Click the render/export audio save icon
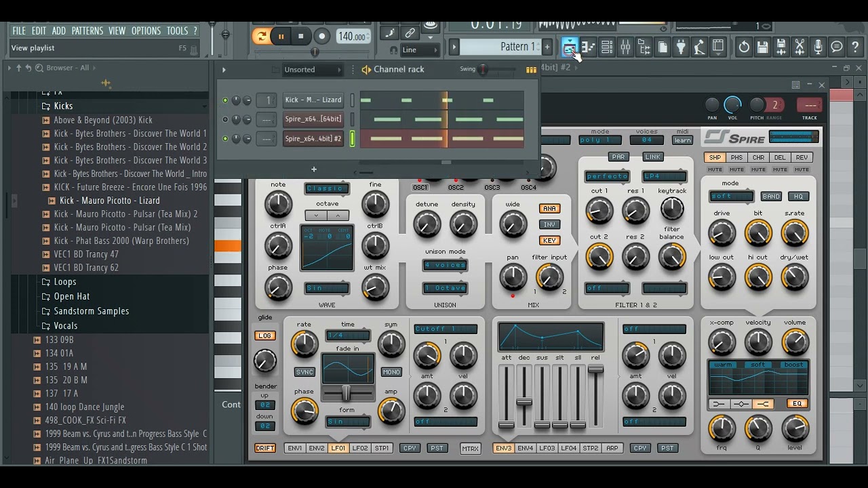The height and width of the screenshot is (488, 868). (781, 47)
